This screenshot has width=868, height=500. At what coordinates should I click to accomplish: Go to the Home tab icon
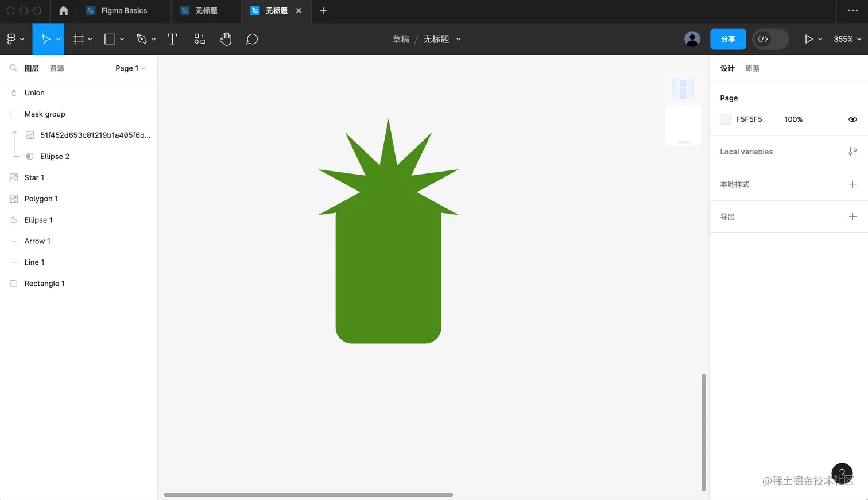(x=64, y=11)
